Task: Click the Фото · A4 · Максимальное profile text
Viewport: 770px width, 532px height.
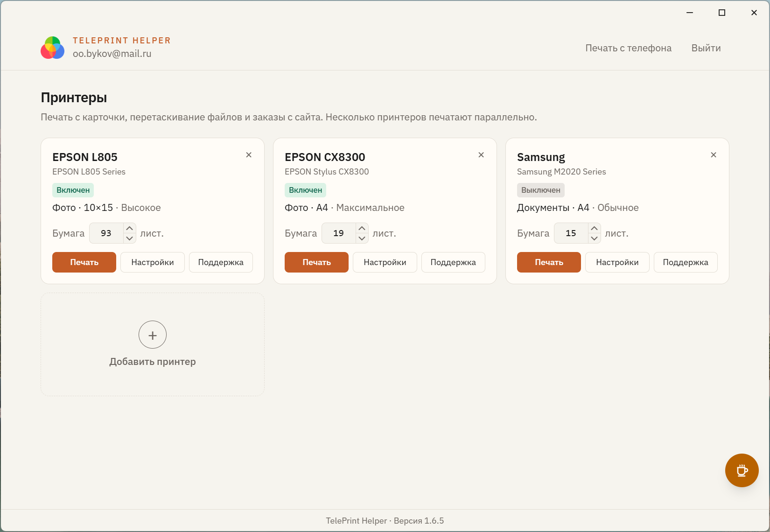Action: pos(344,208)
